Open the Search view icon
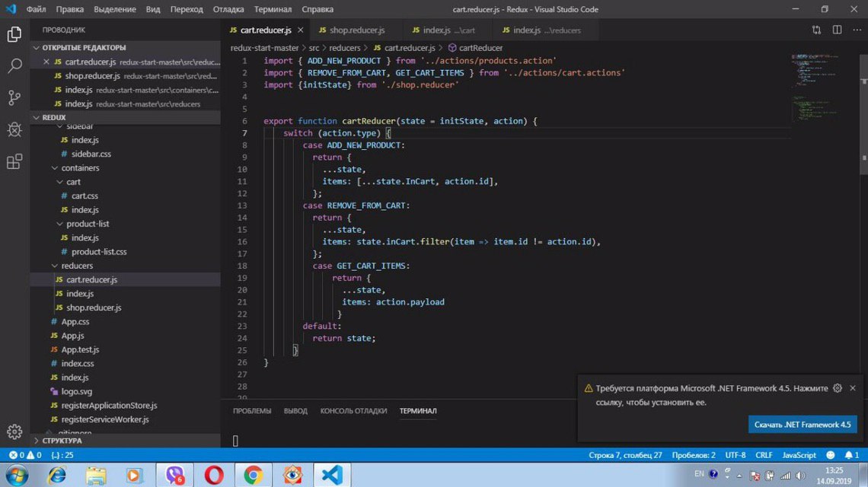This screenshot has width=868, height=487. pos(14,66)
